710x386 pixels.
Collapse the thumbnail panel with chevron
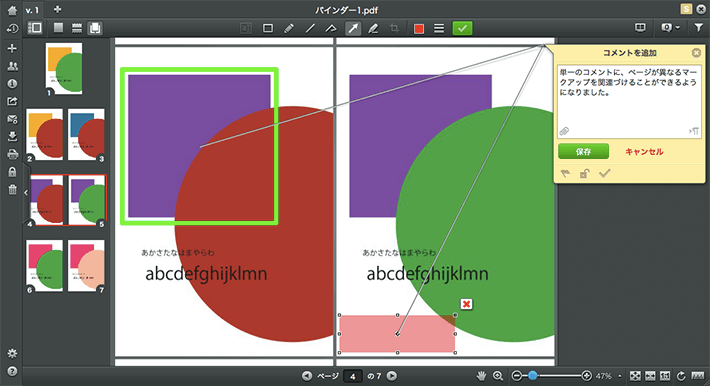26,193
